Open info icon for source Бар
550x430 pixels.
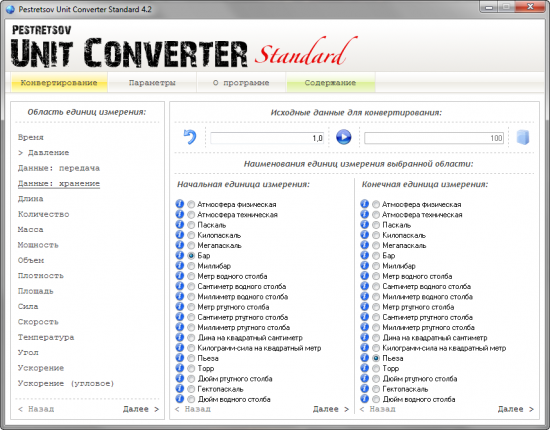(180, 255)
